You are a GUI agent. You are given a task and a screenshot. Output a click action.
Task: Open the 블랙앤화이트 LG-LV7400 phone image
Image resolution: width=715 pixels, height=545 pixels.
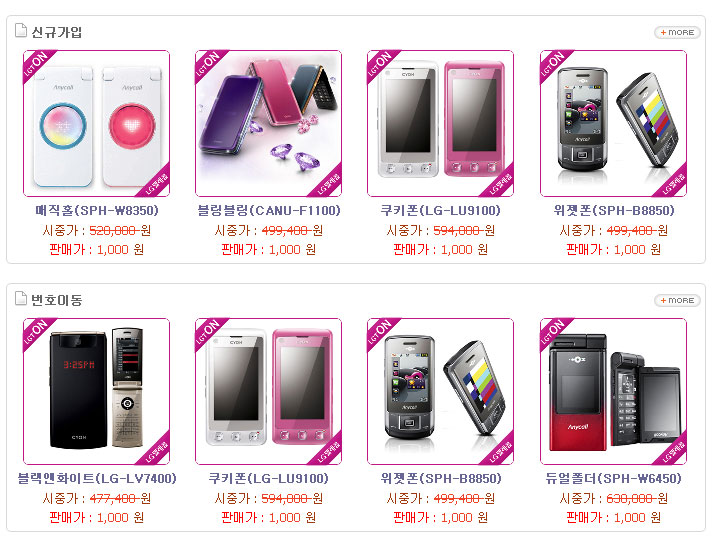click(x=96, y=392)
